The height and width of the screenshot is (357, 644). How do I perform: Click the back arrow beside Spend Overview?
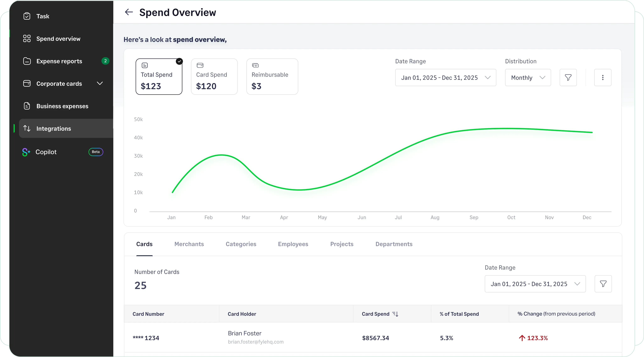coord(129,12)
